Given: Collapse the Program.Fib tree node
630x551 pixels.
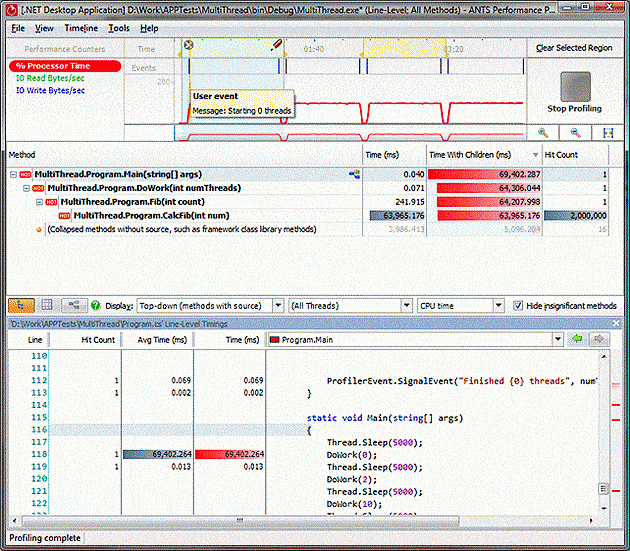Looking at the screenshot, I should point(39,202).
